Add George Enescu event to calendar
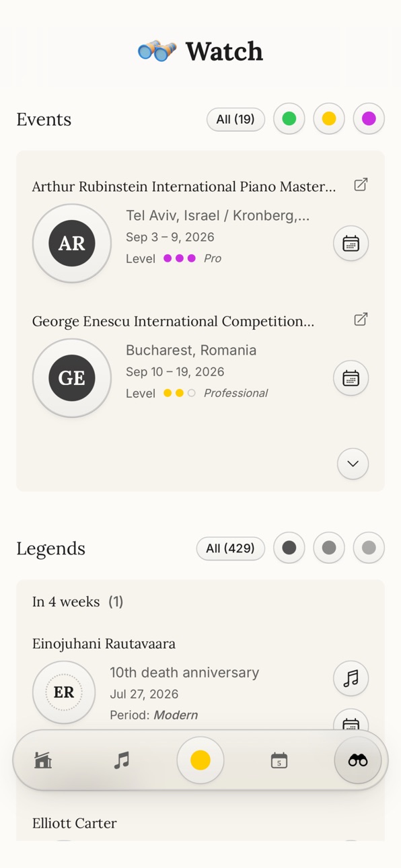 click(x=351, y=378)
